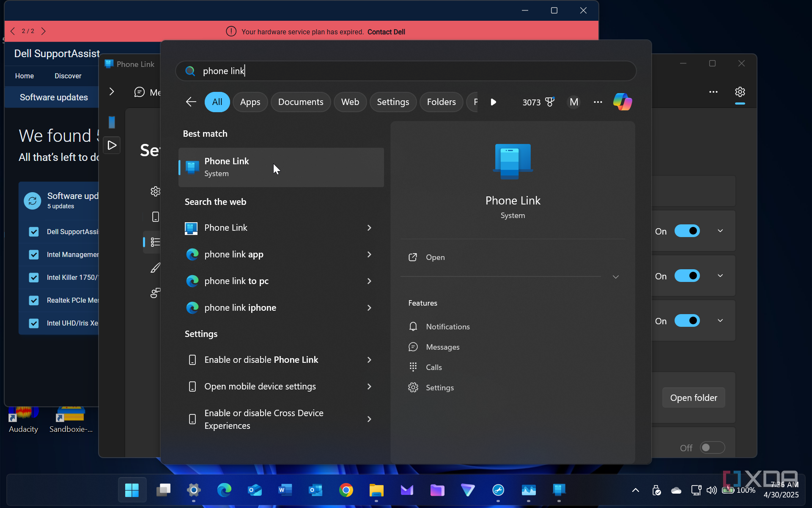
Task: Open the search panel's more options menu
Action: coord(598,102)
